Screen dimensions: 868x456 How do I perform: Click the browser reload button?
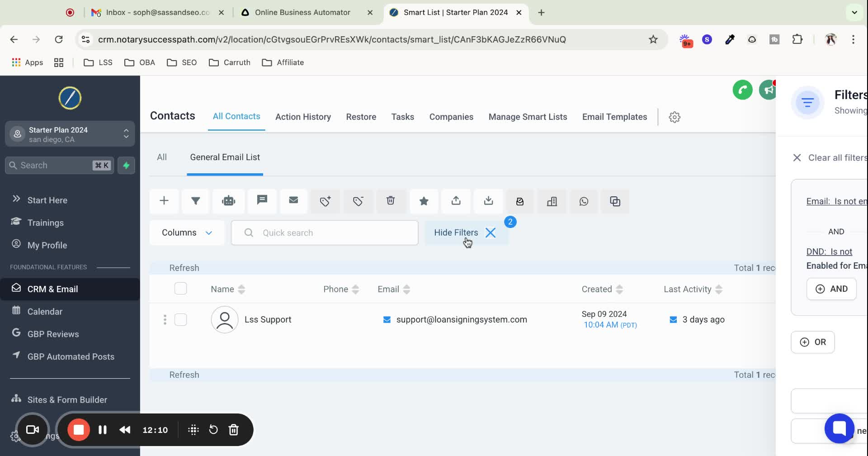59,39
